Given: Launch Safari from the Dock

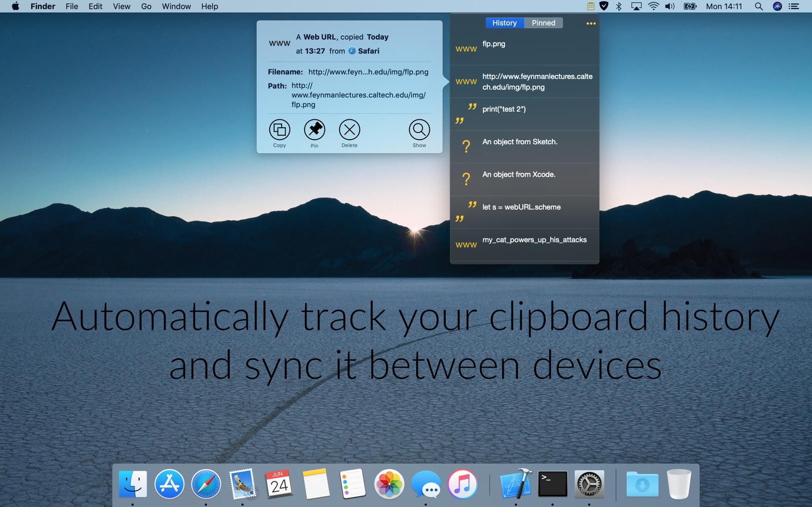Looking at the screenshot, I should click(206, 484).
